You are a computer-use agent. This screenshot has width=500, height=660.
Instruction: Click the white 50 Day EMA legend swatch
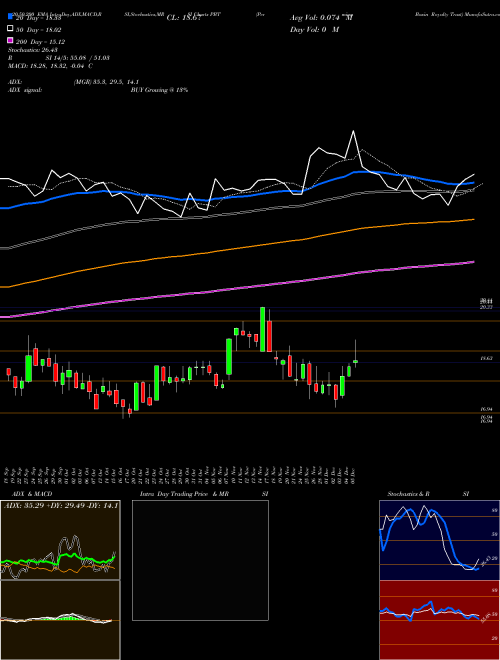click(x=10, y=29)
